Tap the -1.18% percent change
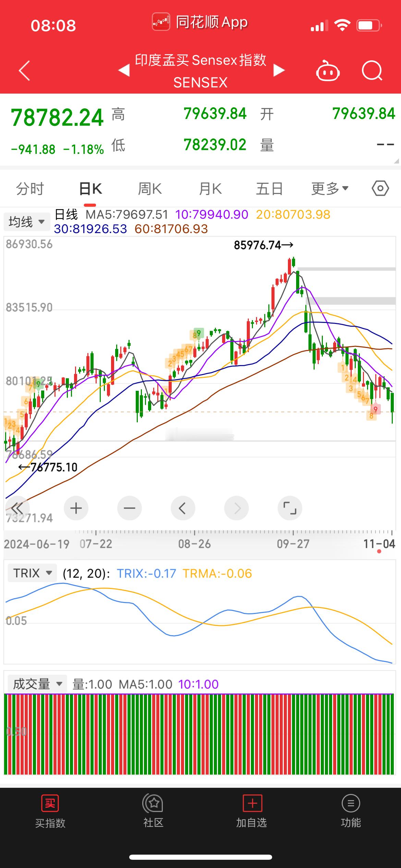Image resolution: width=401 pixels, height=868 pixels. pyautogui.click(x=84, y=149)
